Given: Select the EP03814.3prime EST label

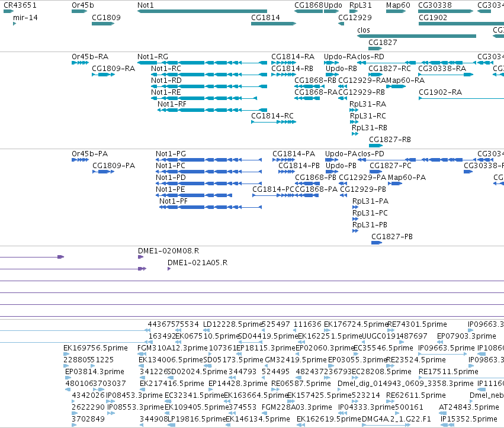Looking at the screenshot, I should click(x=95, y=372).
